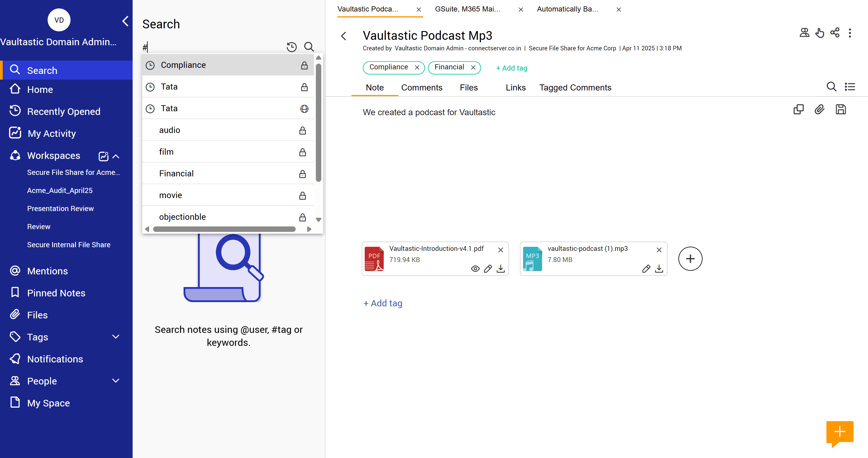The width and height of the screenshot is (868, 458).
Task: Remove the Compliance tag from note
Action: coord(417,68)
